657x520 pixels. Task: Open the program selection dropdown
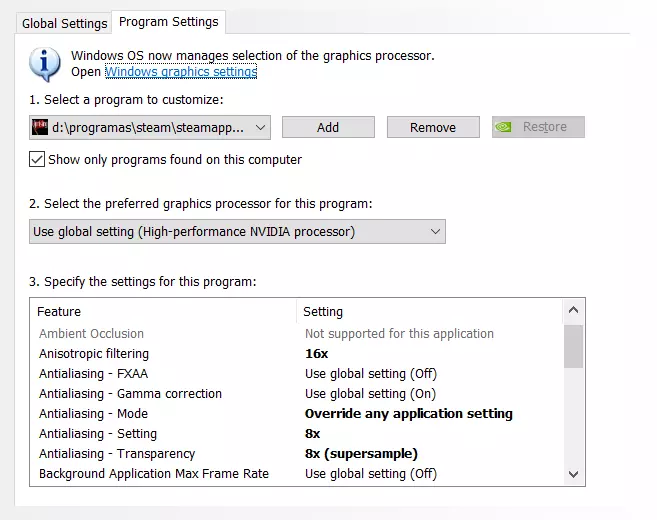pos(260,127)
